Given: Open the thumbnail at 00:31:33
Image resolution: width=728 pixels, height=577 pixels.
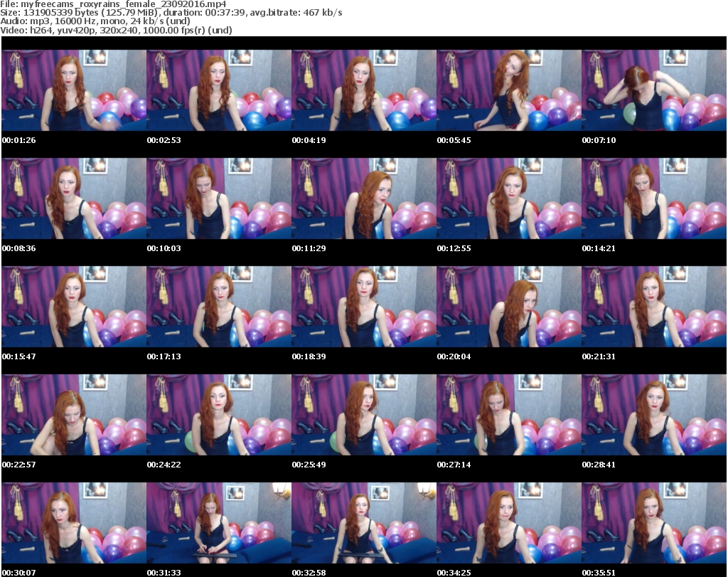Looking at the screenshot, I should pyautogui.click(x=219, y=523).
